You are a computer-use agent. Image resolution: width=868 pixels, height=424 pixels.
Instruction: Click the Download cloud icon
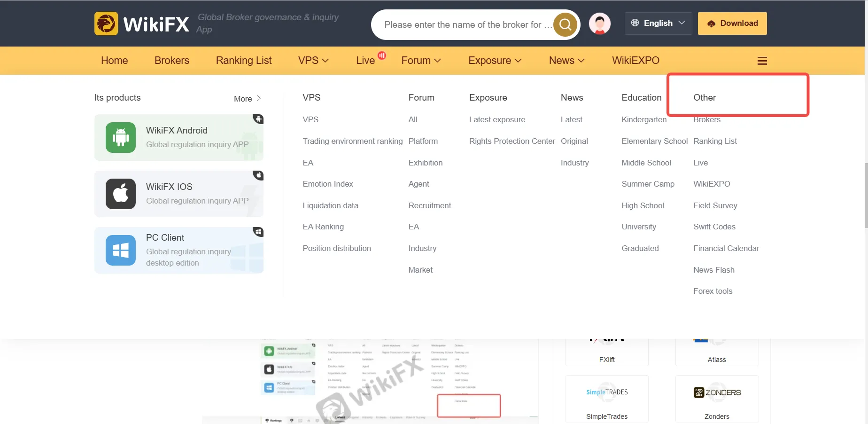coord(712,24)
